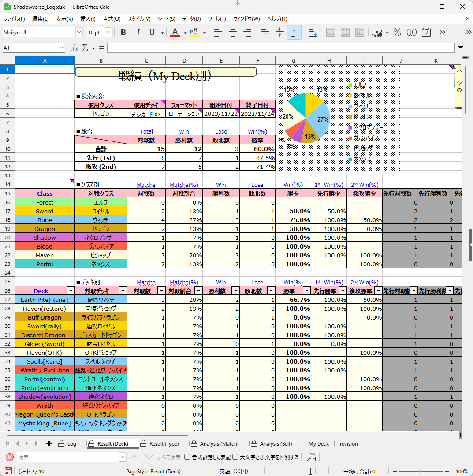Open データ menu

191,19
